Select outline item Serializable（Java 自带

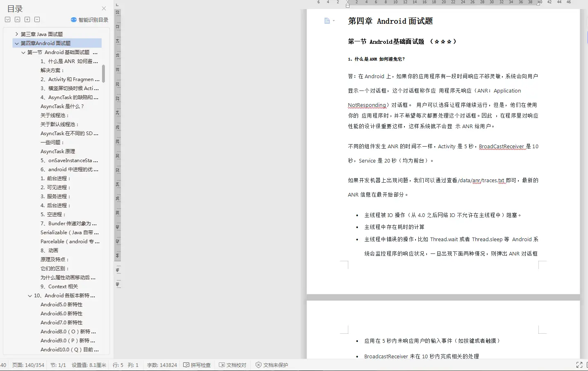click(x=70, y=233)
